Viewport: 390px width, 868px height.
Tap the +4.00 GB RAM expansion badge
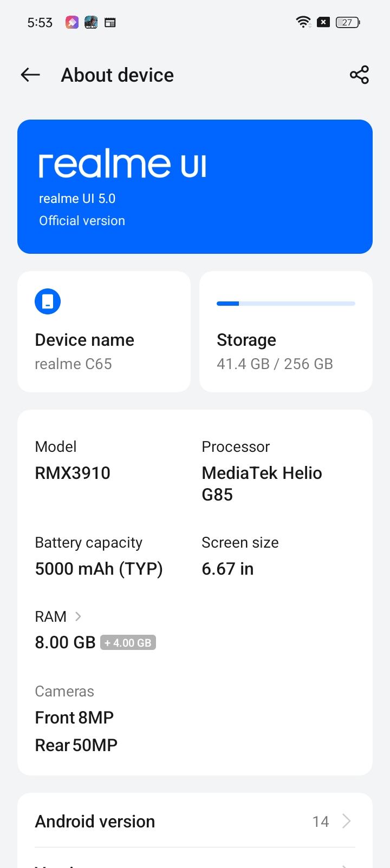tap(128, 643)
